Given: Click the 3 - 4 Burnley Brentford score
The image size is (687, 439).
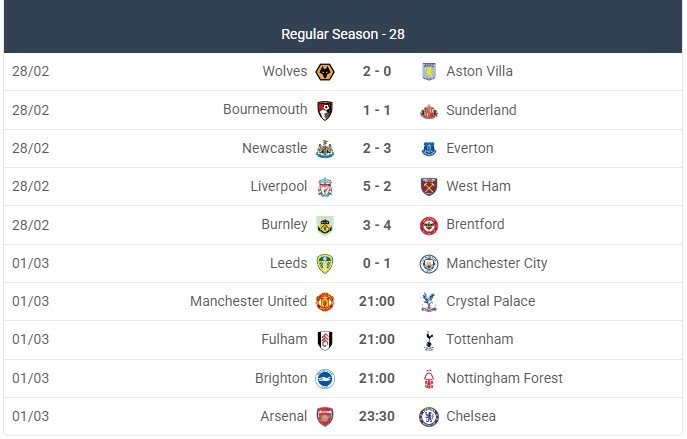Looking at the screenshot, I should [377, 225].
